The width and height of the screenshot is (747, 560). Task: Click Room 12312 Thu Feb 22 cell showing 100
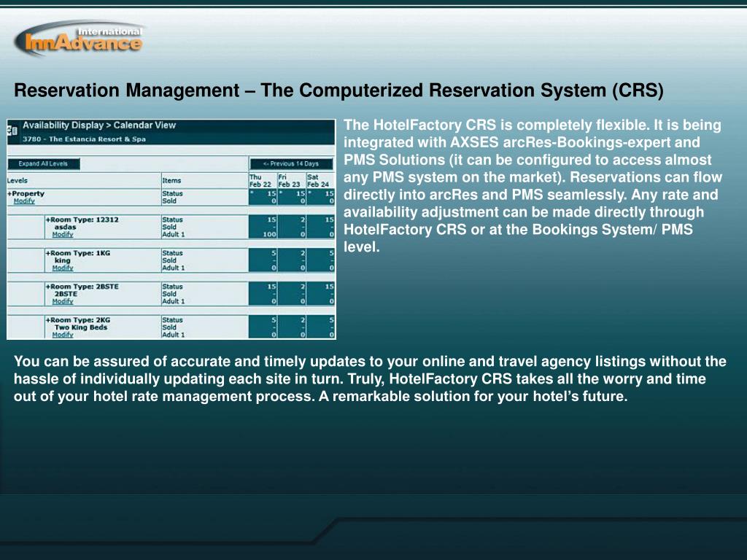click(x=263, y=227)
